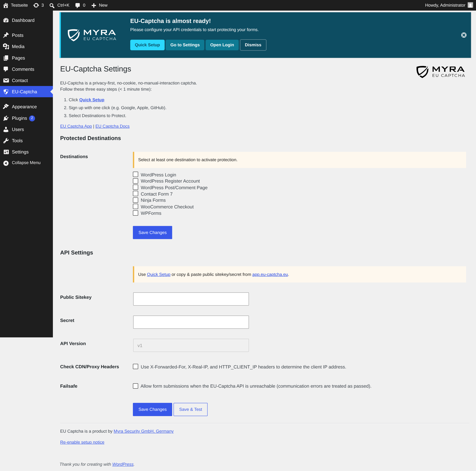The width and height of the screenshot is (476, 471).
Task: Open the Users menu item
Action: coord(26,129)
